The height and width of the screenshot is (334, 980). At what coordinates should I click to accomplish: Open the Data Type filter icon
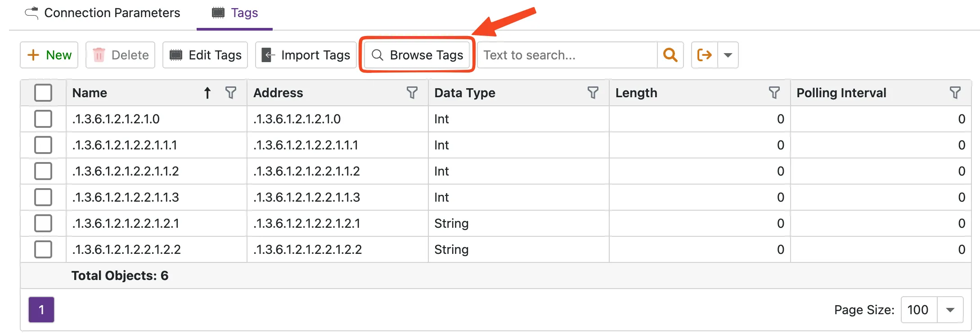(x=593, y=93)
